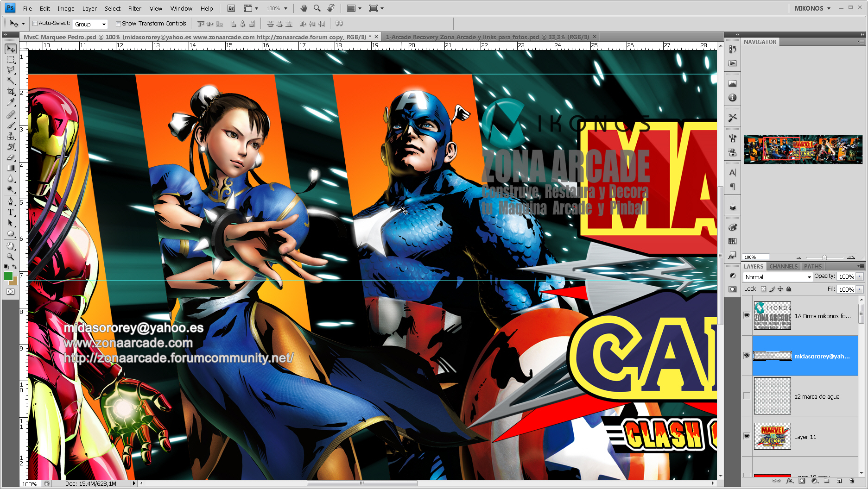This screenshot has width=868, height=489.
Task: Click the Navigator zoom percentage field
Action: 756,257
